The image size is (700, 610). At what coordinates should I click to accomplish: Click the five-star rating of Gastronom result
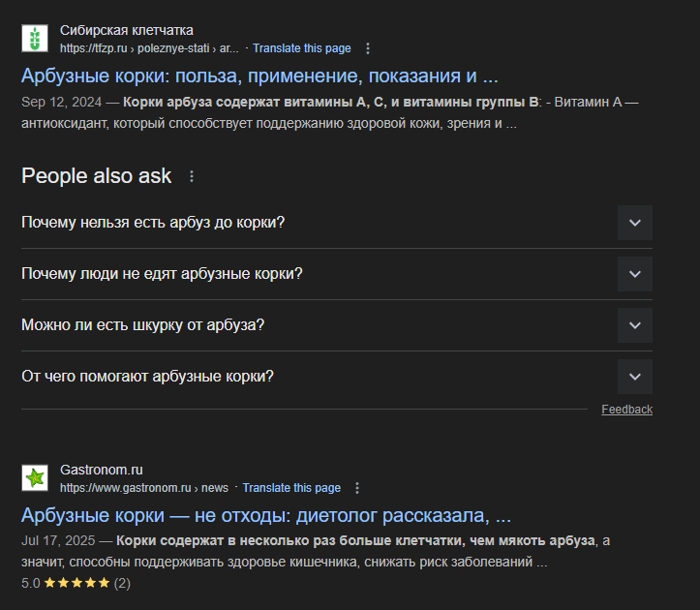click(76, 583)
